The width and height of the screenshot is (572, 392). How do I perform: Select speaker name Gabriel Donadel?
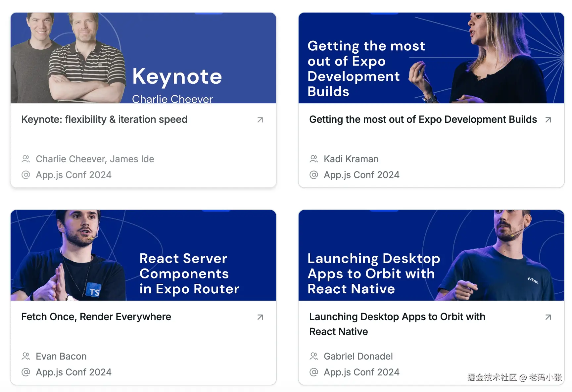[x=358, y=356]
